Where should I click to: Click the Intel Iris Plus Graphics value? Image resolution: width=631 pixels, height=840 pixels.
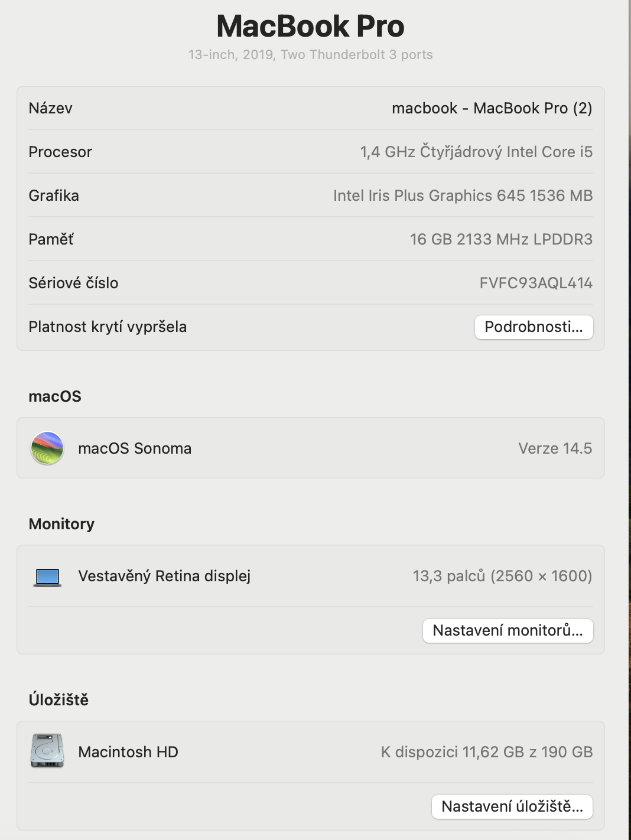coord(463,196)
